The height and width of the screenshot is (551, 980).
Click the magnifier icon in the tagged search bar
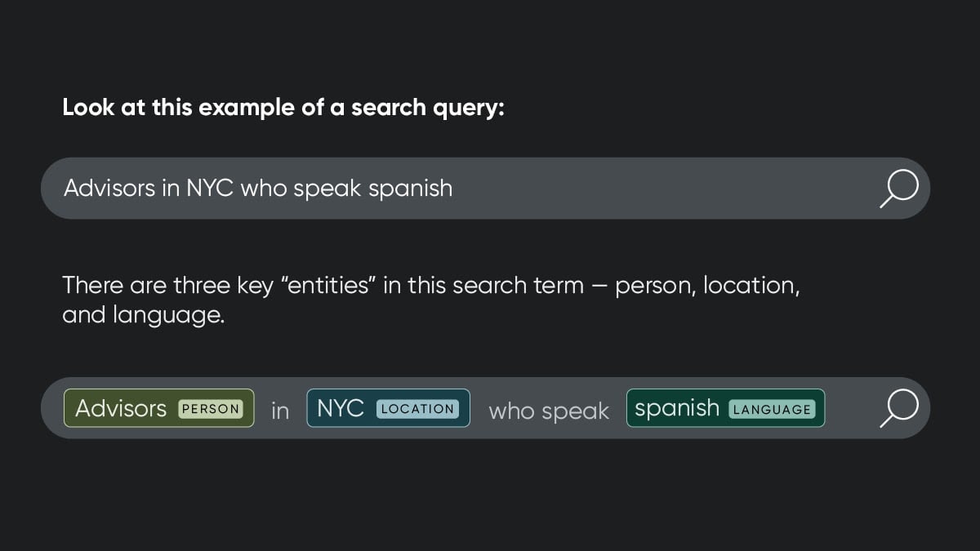(899, 408)
